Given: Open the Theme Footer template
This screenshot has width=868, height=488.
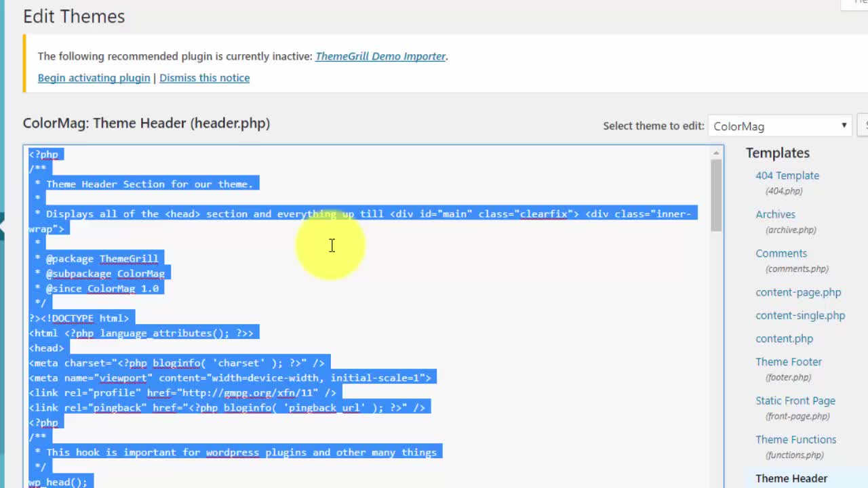Looking at the screenshot, I should [789, 362].
